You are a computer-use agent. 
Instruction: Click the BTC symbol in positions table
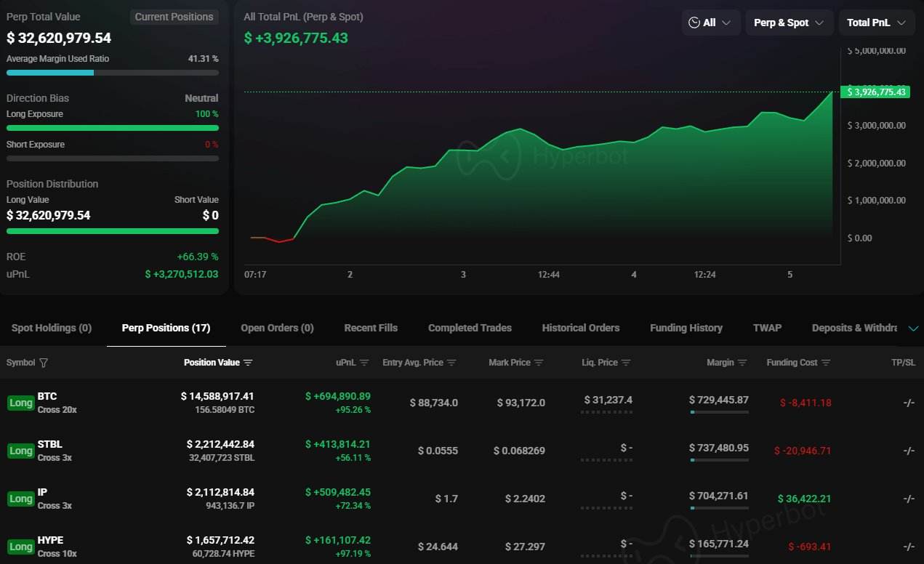(x=47, y=396)
